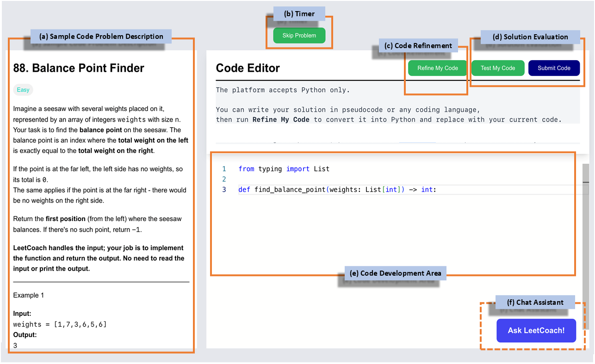Click the Python-only instructions text
This screenshot has height=364, width=595.
pos(283,90)
